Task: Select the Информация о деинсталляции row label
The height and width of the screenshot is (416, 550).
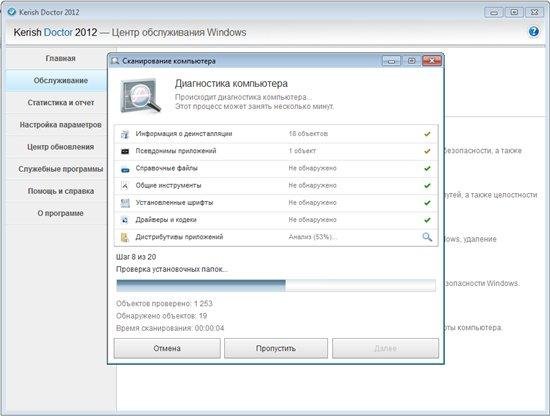Action: click(184, 134)
